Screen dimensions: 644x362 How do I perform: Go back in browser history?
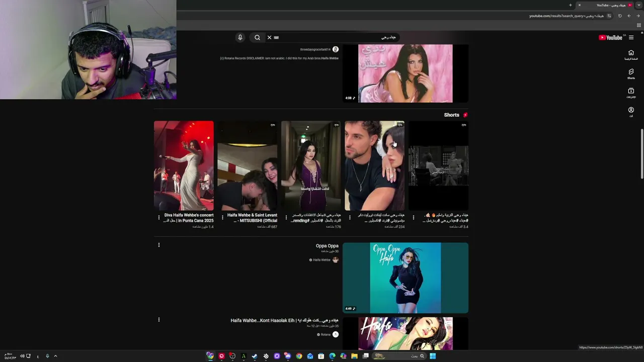pos(638,16)
